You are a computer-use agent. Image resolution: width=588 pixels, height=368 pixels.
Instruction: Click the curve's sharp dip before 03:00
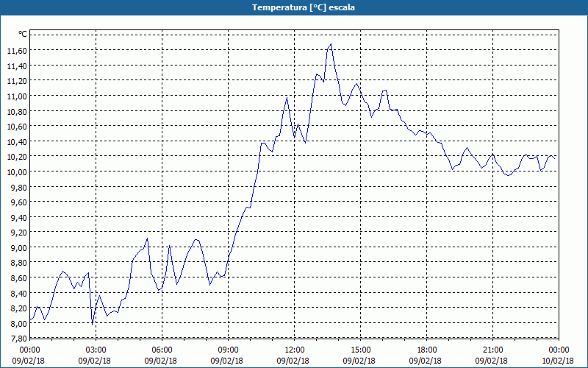tap(93, 324)
